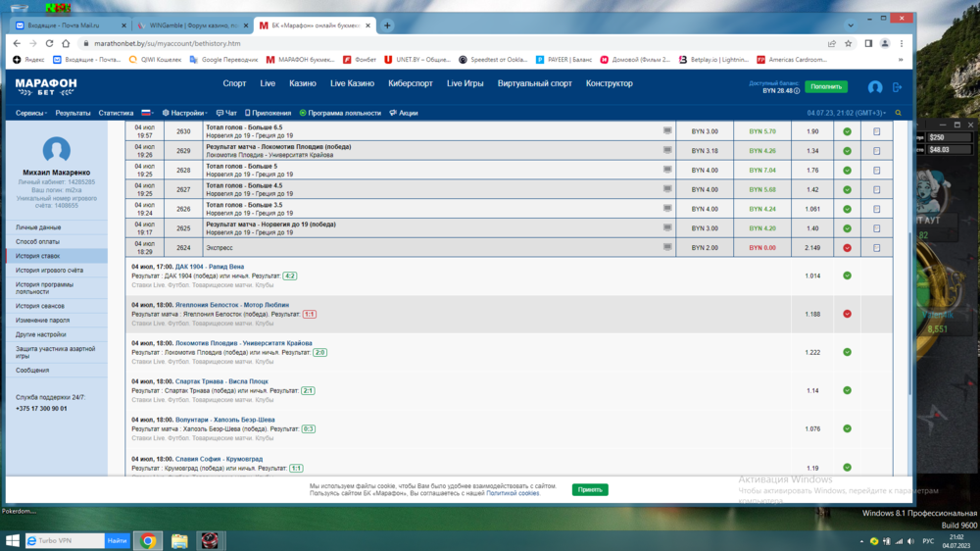980x551 pixels.
Task: Click the screen icon in bet 2629 row
Action: 667,150
